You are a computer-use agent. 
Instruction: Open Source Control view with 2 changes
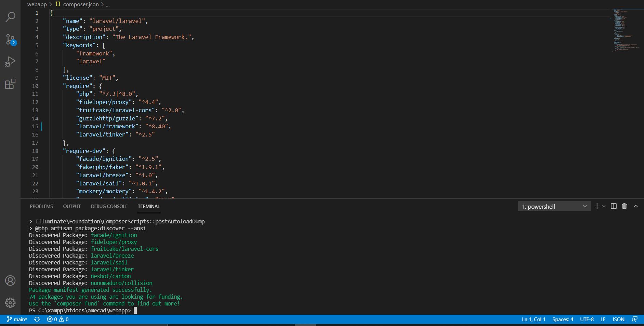pyautogui.click(x=10, y=39)
